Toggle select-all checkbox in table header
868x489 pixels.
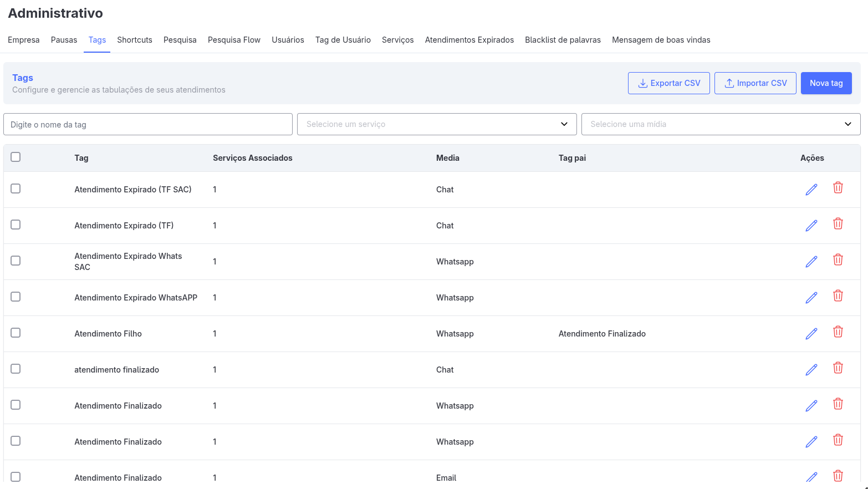[x=16, y=157]
